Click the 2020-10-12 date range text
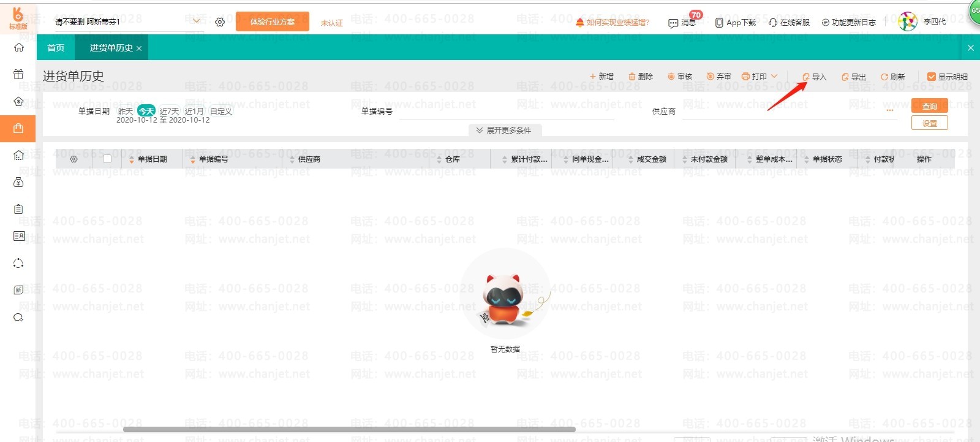 pos(163,120)
